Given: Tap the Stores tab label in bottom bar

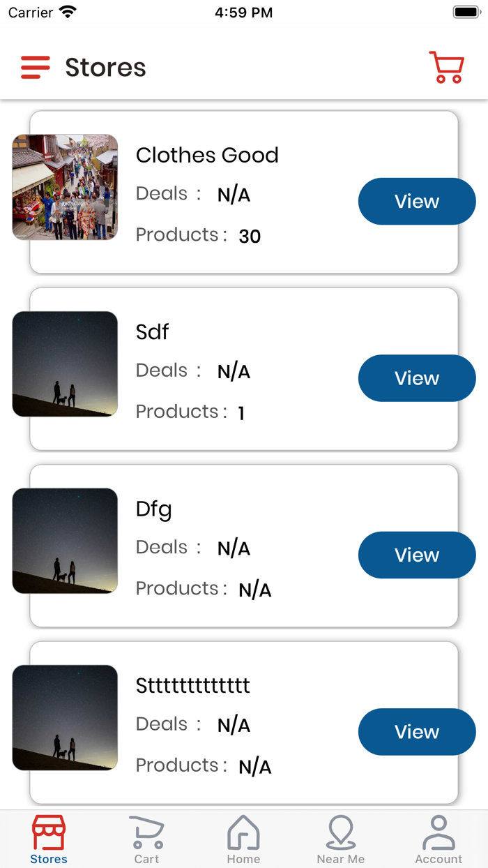Looking at the screenshot, I should pos(49,859).
